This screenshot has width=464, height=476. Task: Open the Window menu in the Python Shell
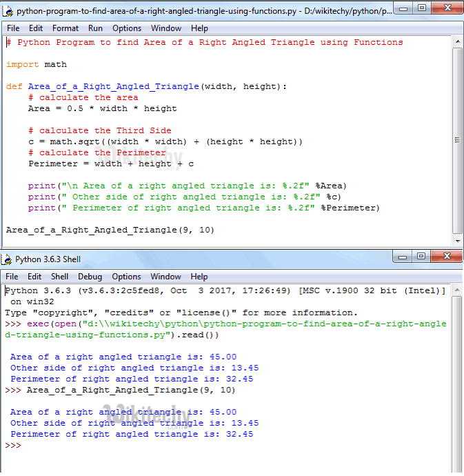[165, 277]
